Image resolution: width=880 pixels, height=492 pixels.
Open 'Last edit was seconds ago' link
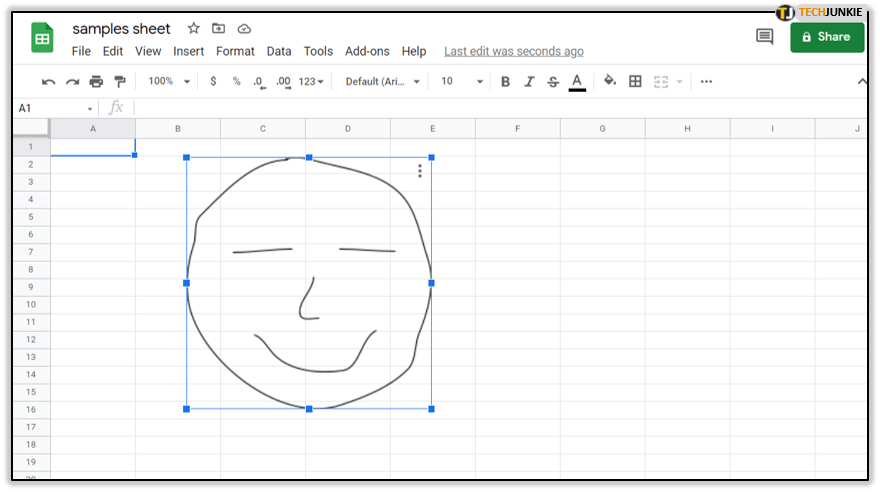coord(514,51)
